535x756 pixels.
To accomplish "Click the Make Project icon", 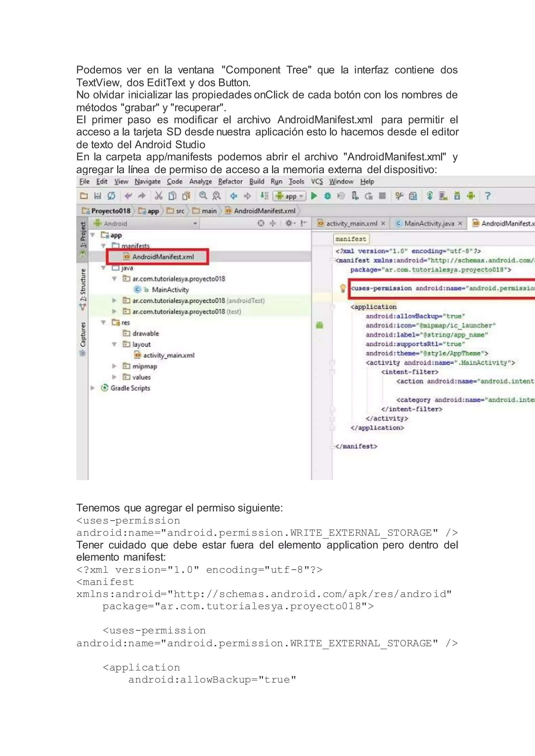I will [264, 196].
